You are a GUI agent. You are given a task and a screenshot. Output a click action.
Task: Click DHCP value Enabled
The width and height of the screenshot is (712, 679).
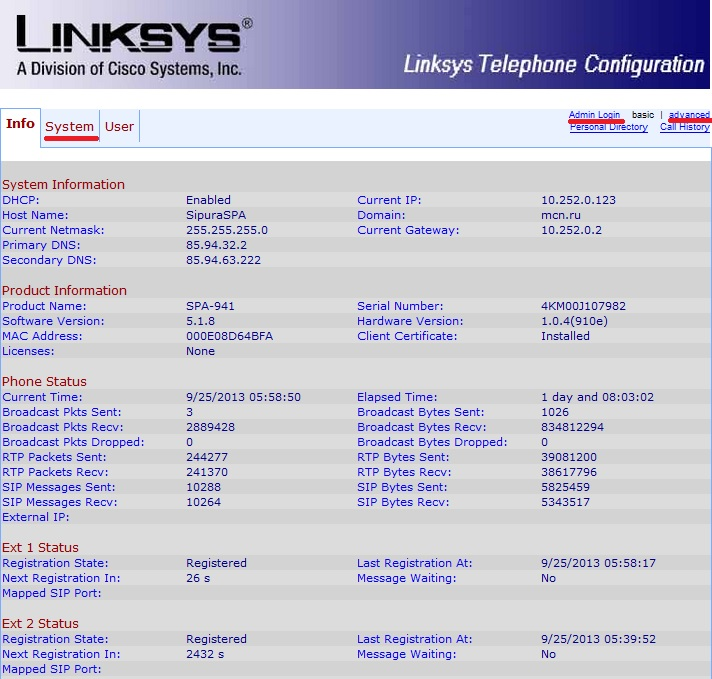point(208,200)
